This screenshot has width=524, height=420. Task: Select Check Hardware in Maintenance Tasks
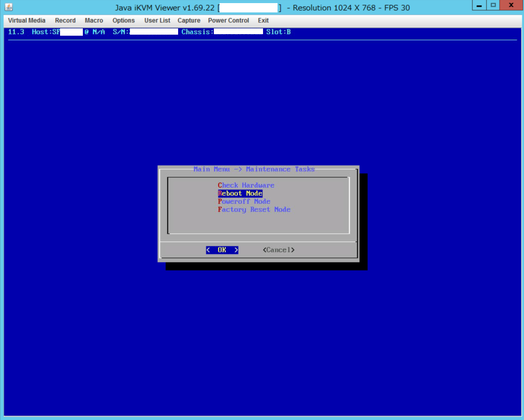(x=246, y=185)
